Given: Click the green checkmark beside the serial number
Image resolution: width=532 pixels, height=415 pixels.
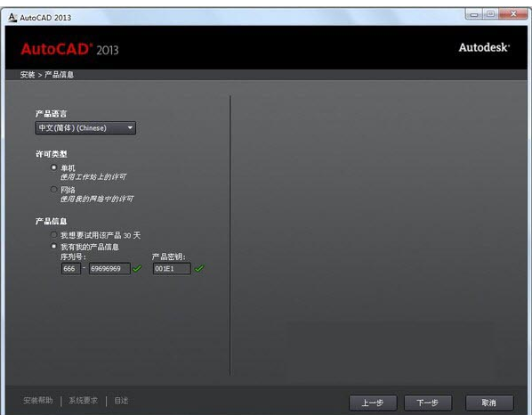Looking at the screenshot, I should coord(137,269).
